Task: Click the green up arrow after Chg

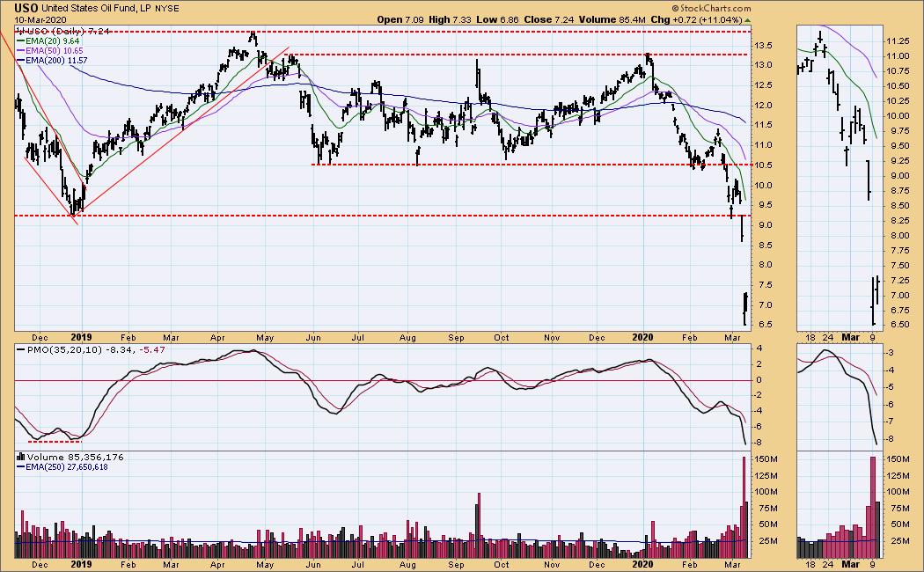Action: tap(748, 20)
